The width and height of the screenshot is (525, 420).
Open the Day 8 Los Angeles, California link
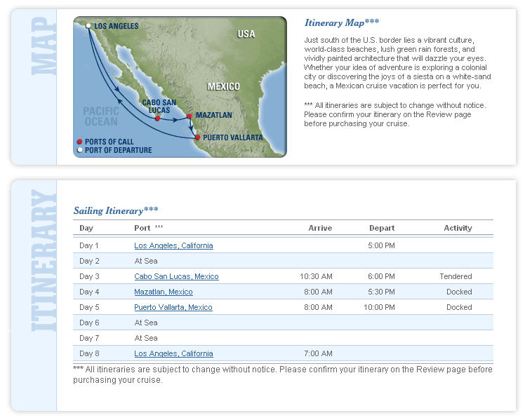173,354
